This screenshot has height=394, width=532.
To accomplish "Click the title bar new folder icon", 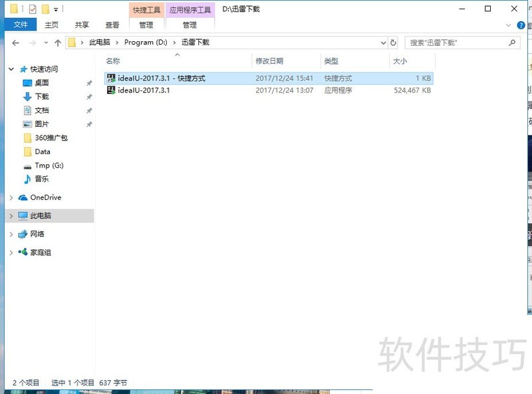I will click(45, 9).
